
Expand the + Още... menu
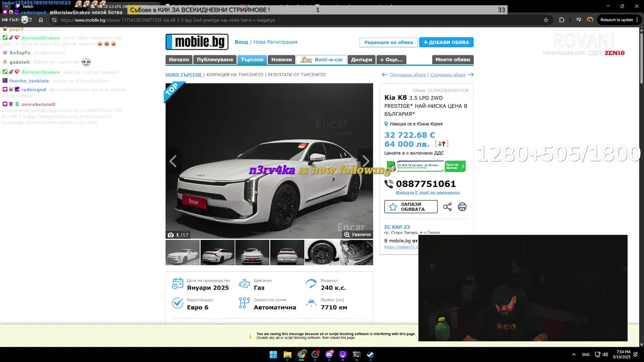point(391,60)
